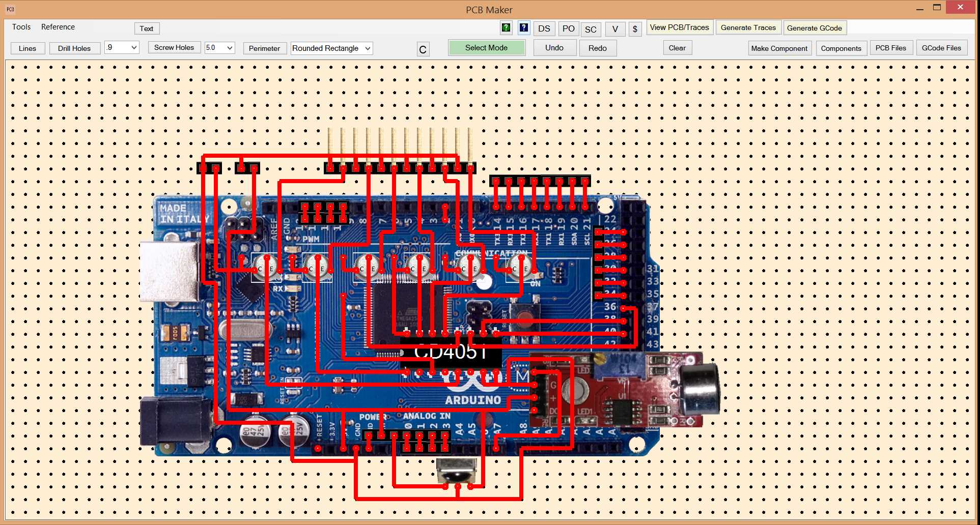Click the blue question mark help icon
980x525 pixels.
click(x=523, y=27)
